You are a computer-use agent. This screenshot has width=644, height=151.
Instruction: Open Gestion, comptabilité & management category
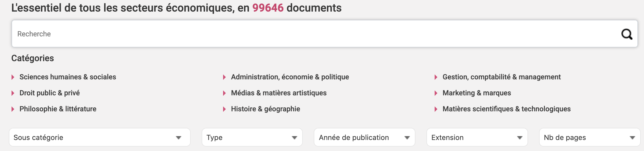(x=501, y=77)
